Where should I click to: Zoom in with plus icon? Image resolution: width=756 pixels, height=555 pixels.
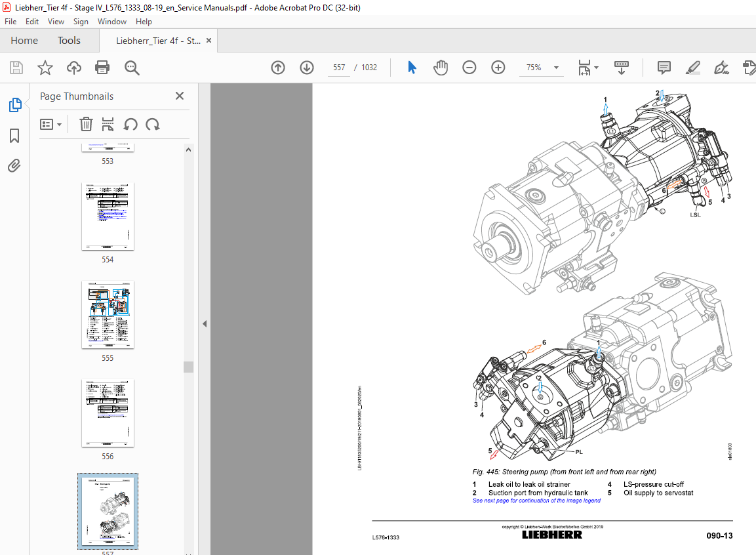coord(498,68)
